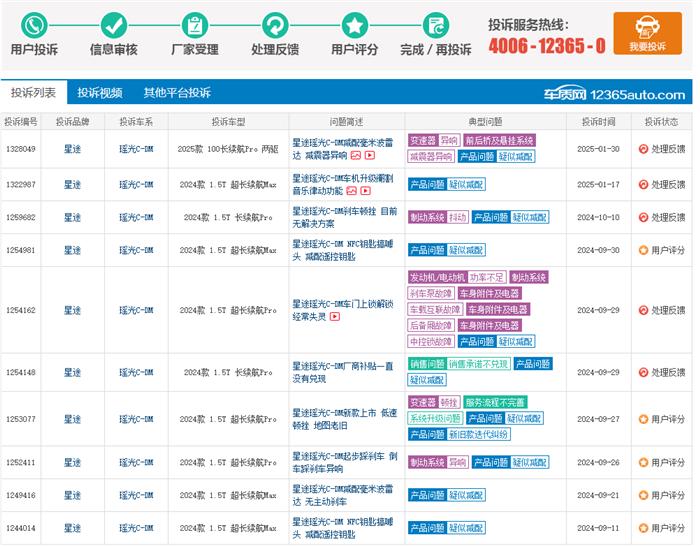Open image icon in complaint 1322987

click(352, 191)
